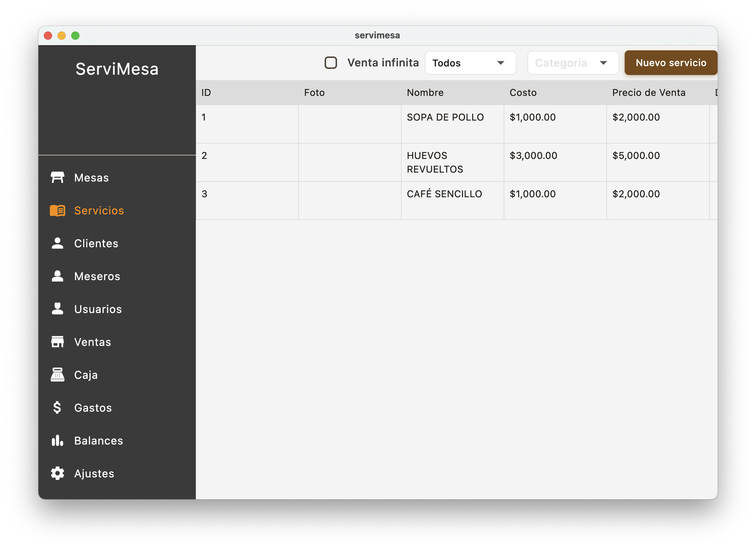Click the Mesas table icon
The height and width of the screenshot is (550, 756).
pos(57,177)
